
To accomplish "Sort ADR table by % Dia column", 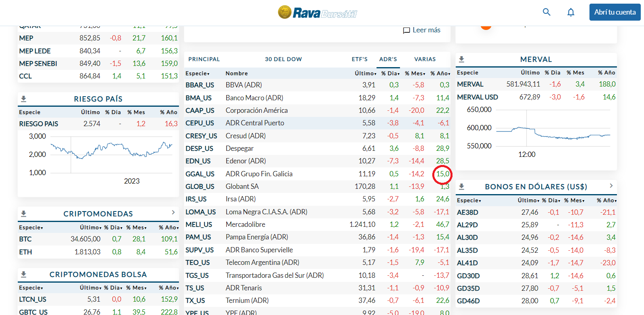I will 391,73.
